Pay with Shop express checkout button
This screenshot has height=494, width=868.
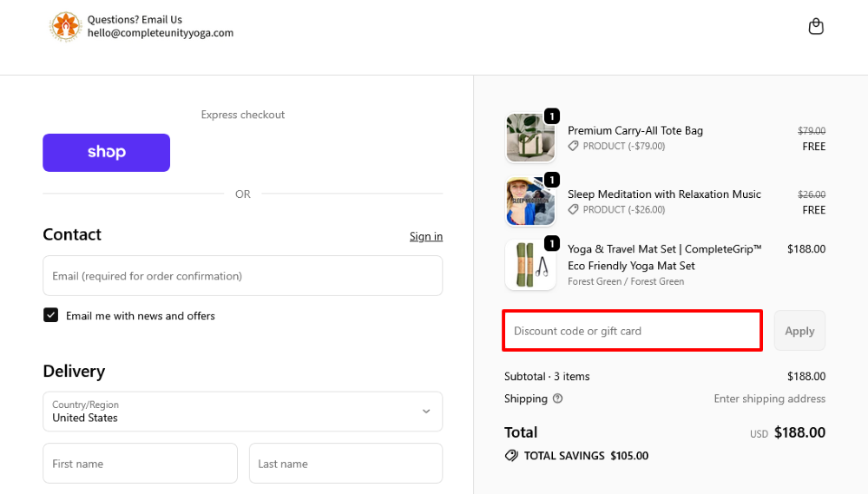106,152
